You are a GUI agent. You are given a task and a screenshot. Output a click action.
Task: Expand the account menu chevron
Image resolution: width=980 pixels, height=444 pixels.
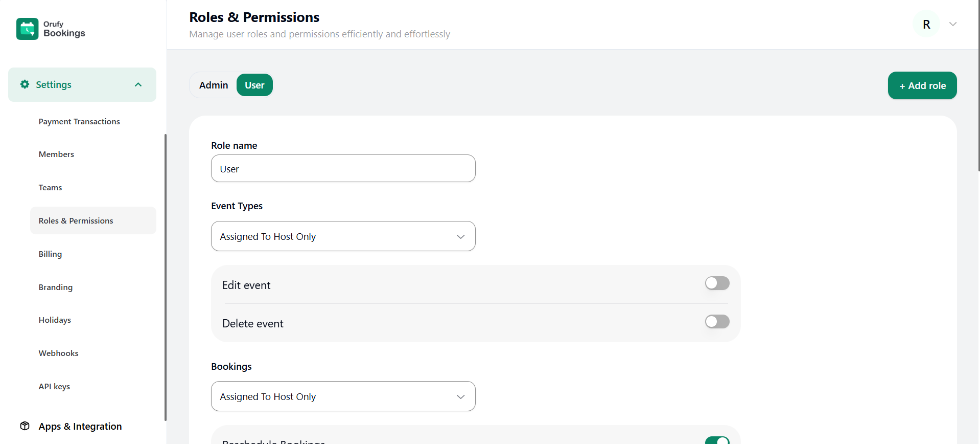[953, 24]
